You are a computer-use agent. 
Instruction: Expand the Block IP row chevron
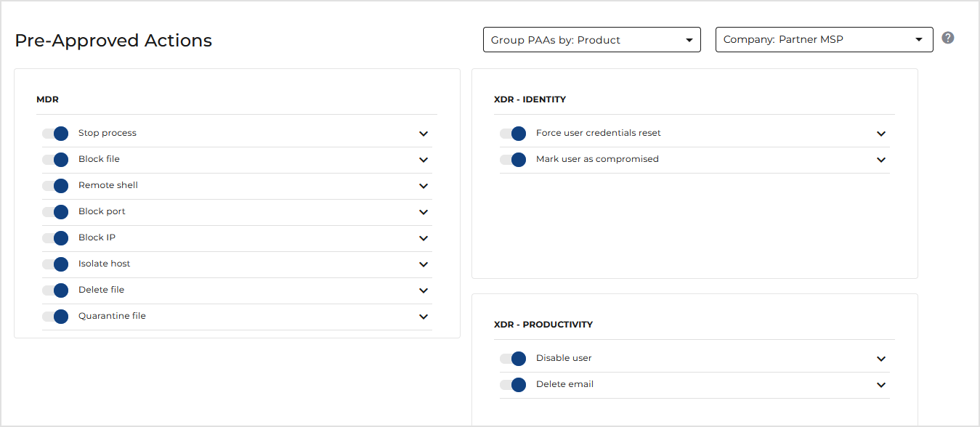point(424,238)
